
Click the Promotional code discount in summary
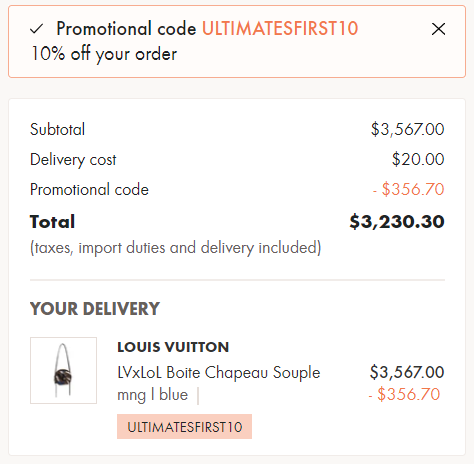click(409, 189)
